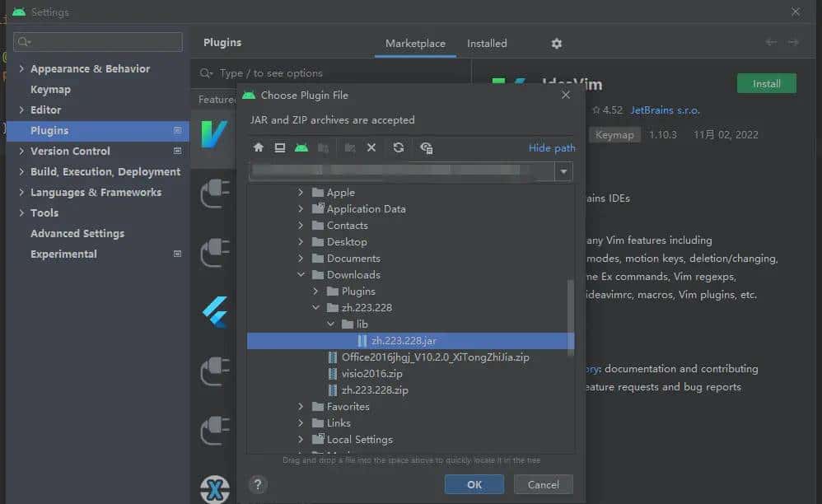Click the Hide path link
The width and height of the screenshot is (822, 504).
(x=551, y=147)
